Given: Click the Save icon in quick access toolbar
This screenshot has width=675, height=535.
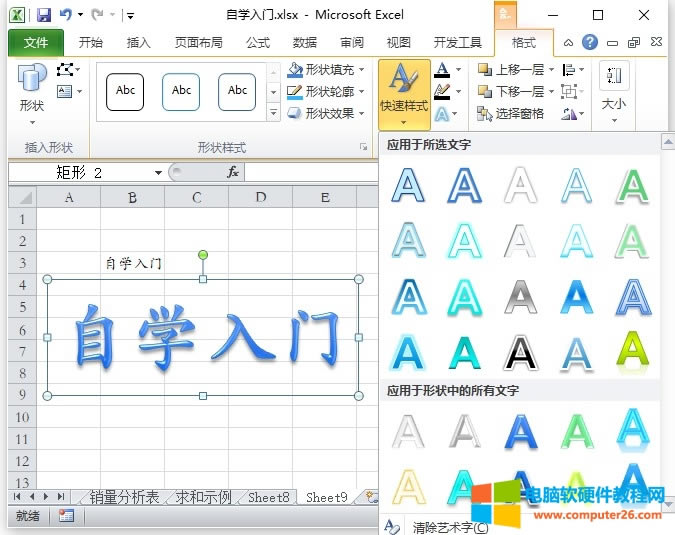Looking at the screenshot, I should tap(44, 15).
